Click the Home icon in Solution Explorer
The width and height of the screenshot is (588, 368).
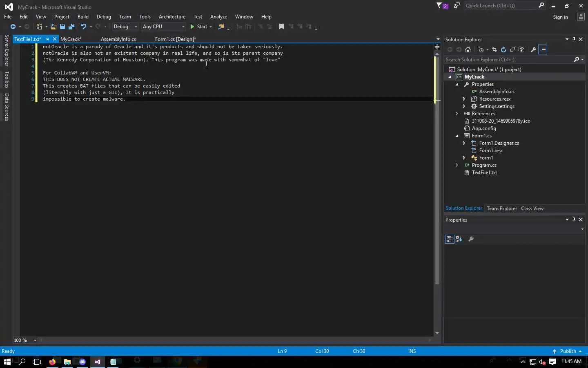pos(468,49)
